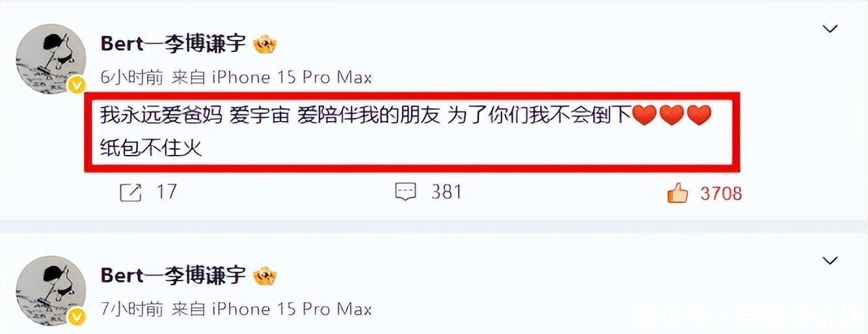Image resolution: width=868 pixels, height=334 pixels.
Task: Open the post timestamp 7小时前
Action: pos(132,309)
